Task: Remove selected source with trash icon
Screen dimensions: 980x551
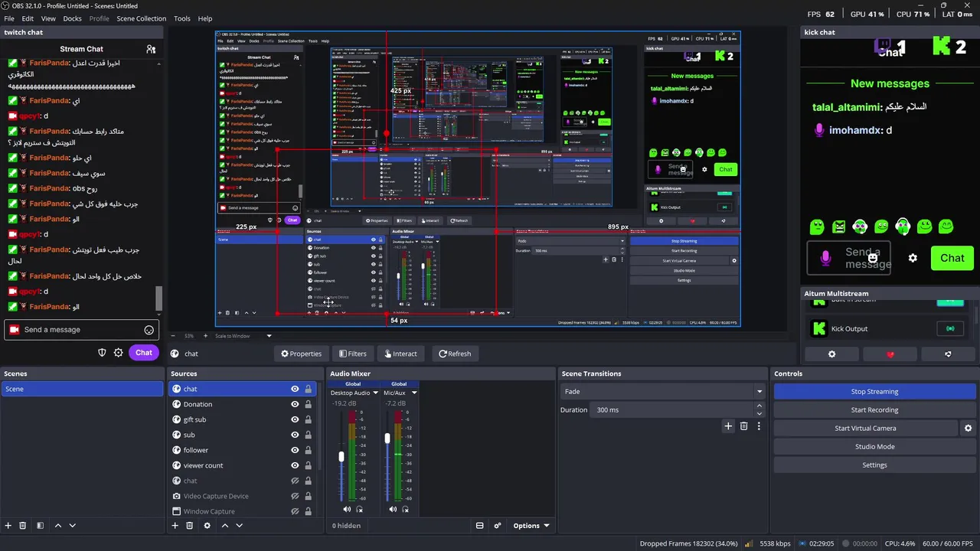Action: (x=189, y=526)
